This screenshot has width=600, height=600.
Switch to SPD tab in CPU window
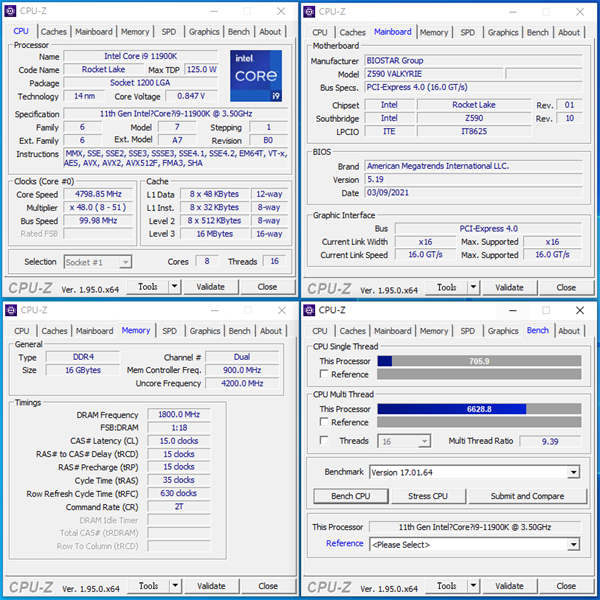coord(169,32)
